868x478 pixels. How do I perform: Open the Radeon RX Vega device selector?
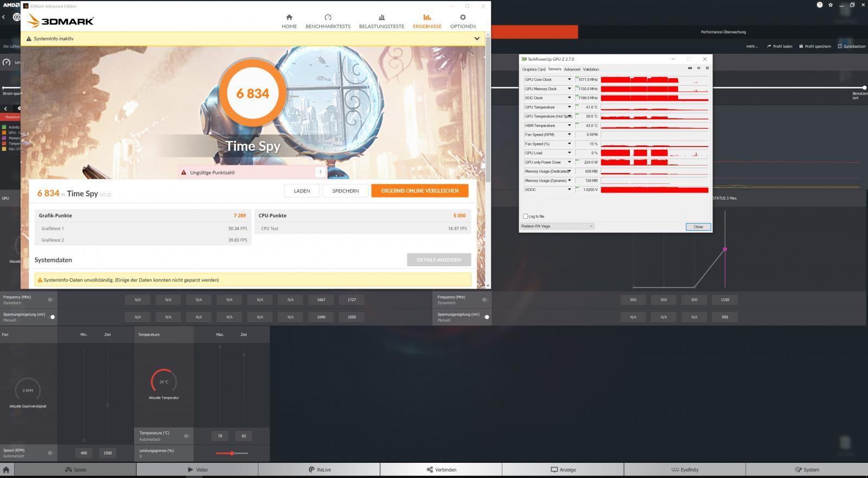557,226
